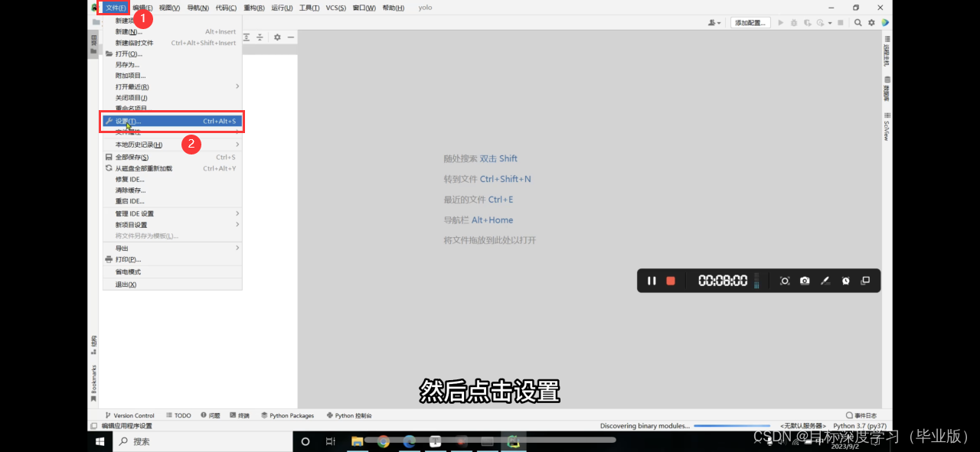Open the TODO tool tab
980x452 pixels.
click(x=178, y=415)
